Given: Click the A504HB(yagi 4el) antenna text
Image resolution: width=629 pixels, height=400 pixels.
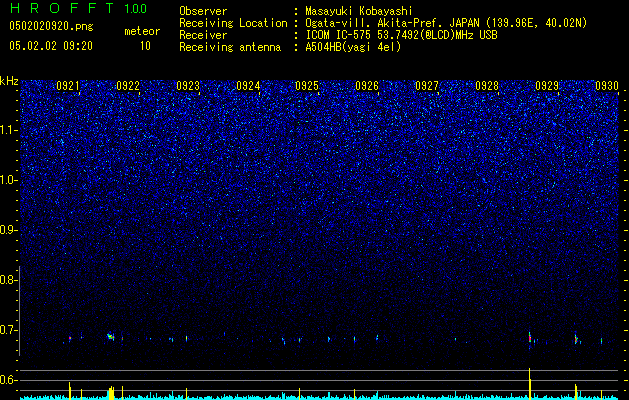Looking at the screenshot, I should [353, 47].
